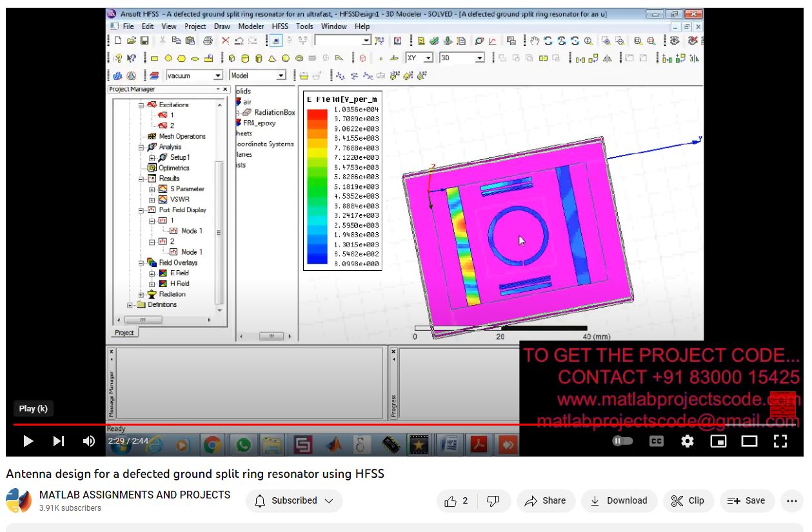Click the red Delete X icon
The image size is (812, 532).
coord(225,41)
